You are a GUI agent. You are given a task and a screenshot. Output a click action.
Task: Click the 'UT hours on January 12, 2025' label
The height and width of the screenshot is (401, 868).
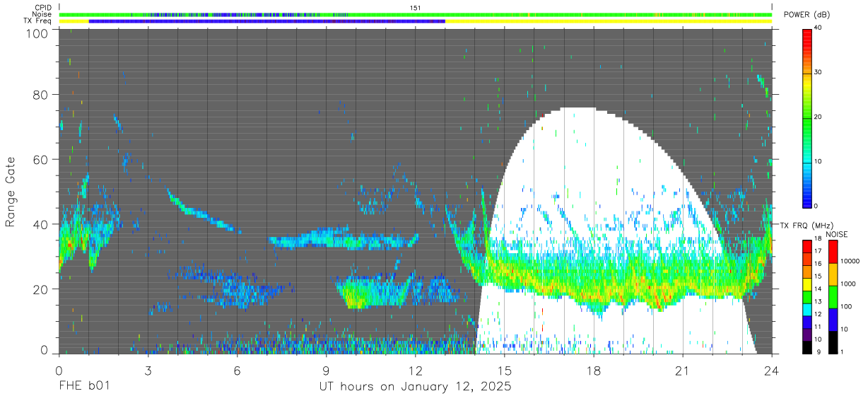pyautogui.click(x=415, y=387)
